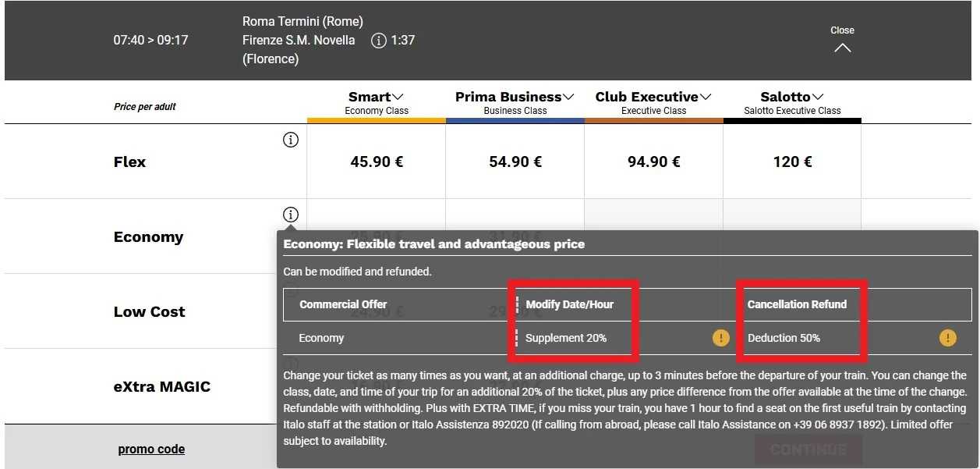980x469 pixels.
Task: Click the Low Cost fare row label
Action: [x=150, y=311]
